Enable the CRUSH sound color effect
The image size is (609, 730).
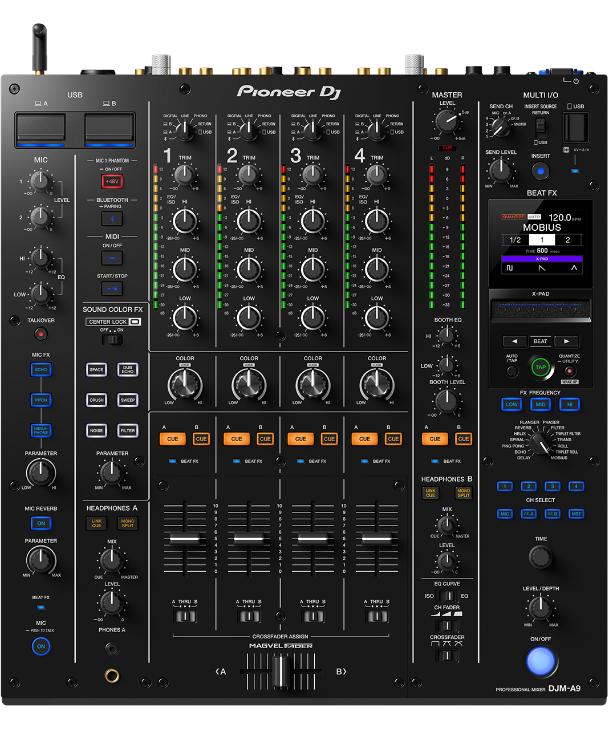click(x=97, y=400)
